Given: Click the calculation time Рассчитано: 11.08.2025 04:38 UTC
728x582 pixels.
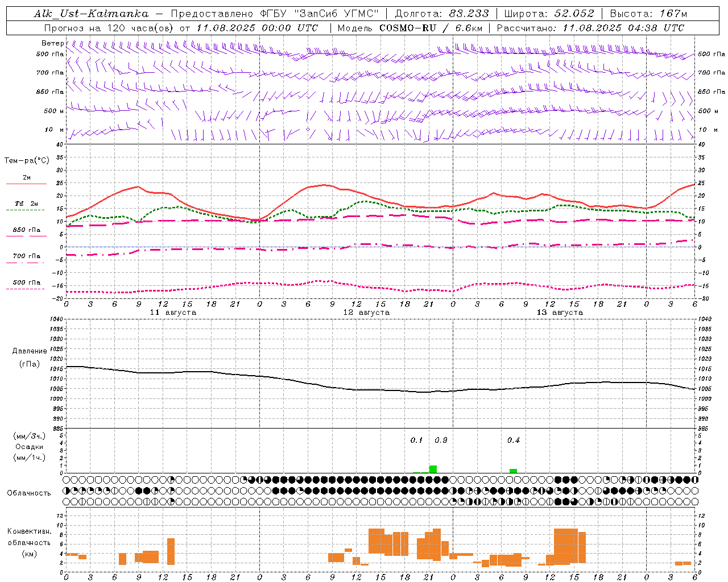Looking at the screenshot, I should (590, 28).
